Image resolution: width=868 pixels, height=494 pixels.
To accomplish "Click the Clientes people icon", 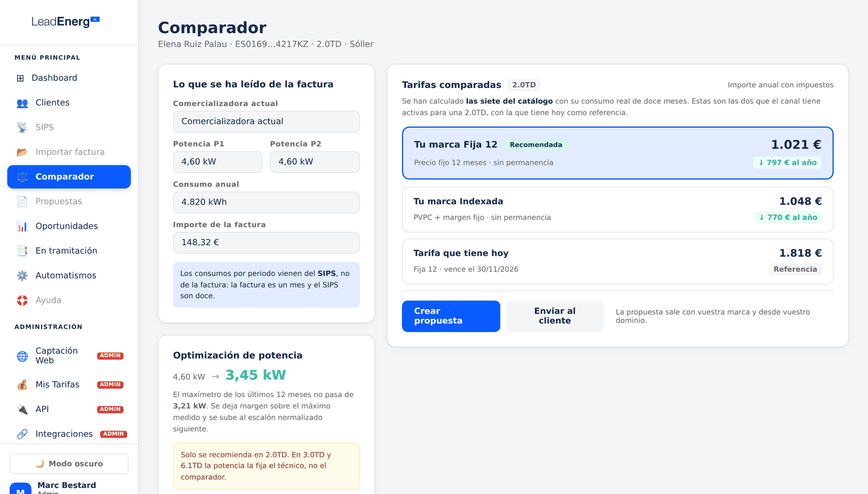I will click(x=22, y=103).
